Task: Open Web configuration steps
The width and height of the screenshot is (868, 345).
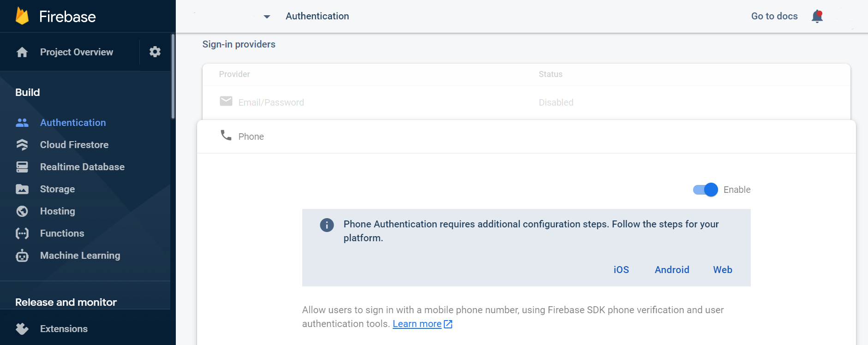Action: (723, 270)
